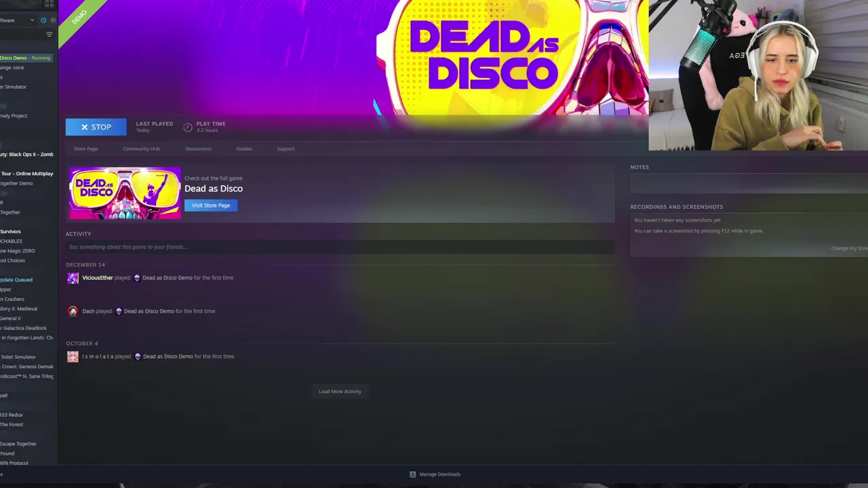868x488 pixels.
Task: Click the game icon in I s m o l a t a's row
Action: [138, 357]
